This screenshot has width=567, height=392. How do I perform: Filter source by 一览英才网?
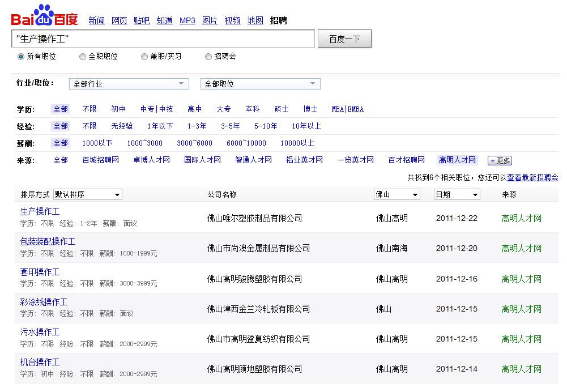tap(356, 160)
